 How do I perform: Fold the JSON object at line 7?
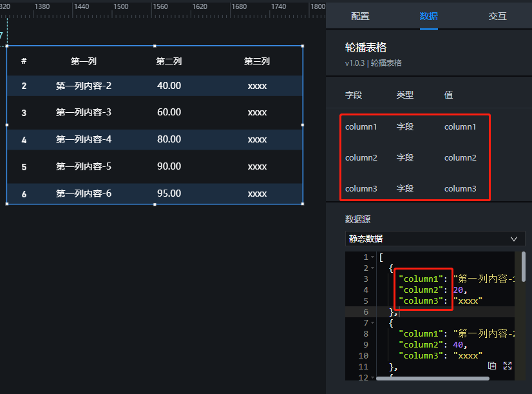coord(372,323)
